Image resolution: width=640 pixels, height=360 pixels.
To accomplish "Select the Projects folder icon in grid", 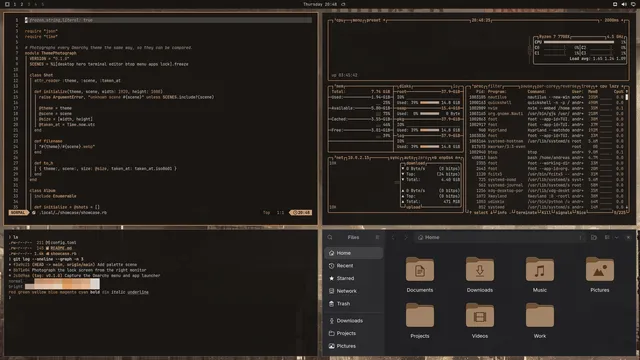I will 420,315.
